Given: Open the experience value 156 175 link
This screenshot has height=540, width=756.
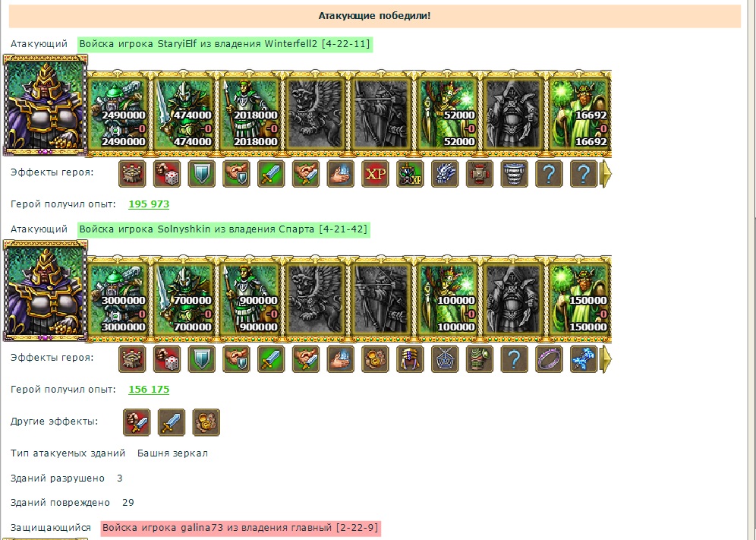Looking at the screenshot, I should (x=149, y=390).
